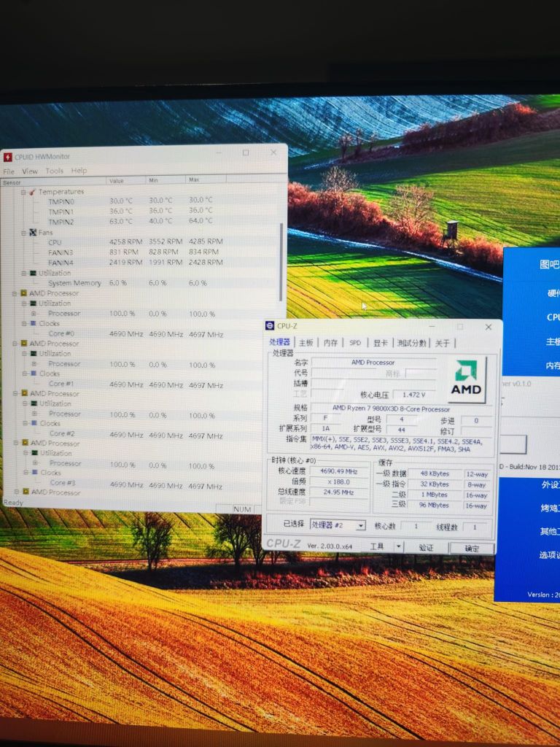The height and width of the screenshot is (747, 560).
Task: Click the first AMD Processor chip icon
Action: pyautogui.click(x=23, y=293)
